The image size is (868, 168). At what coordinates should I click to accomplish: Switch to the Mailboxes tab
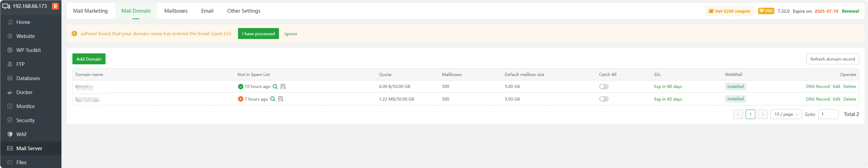(x=176, y=11)
